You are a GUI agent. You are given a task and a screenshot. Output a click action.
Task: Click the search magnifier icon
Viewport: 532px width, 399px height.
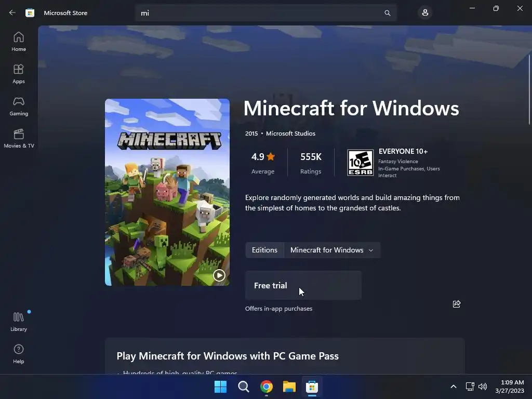(387, 13)
